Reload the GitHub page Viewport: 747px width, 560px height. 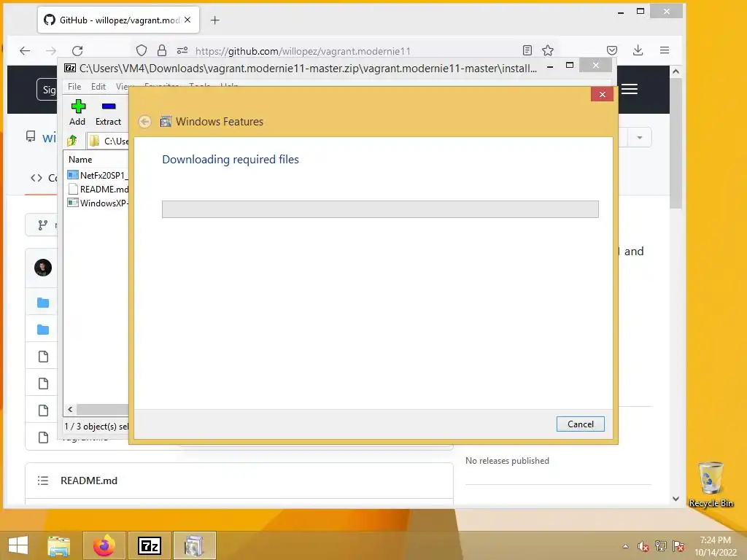click(77, 50)
